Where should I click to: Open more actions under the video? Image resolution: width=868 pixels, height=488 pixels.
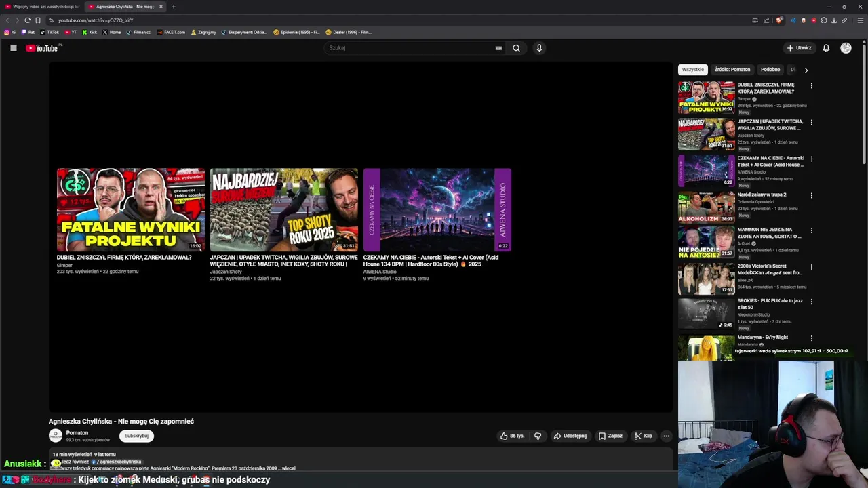coord(667,436)
